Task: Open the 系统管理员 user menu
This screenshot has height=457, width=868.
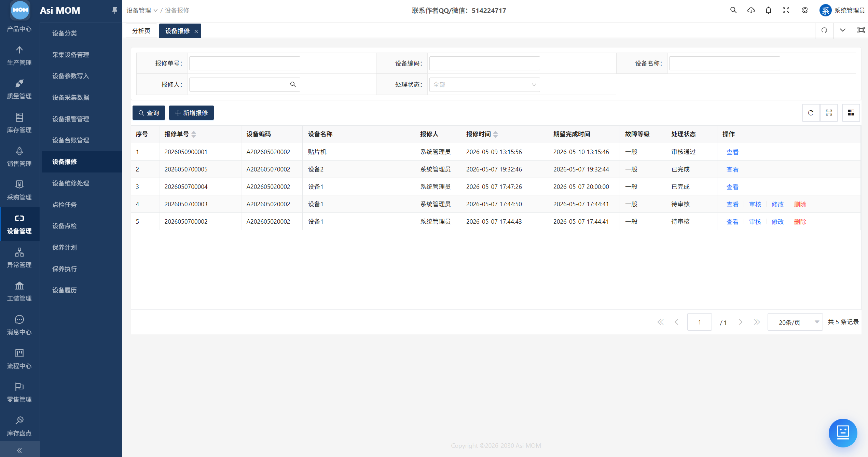Action: pyautogui.click(x=842, y=11)
